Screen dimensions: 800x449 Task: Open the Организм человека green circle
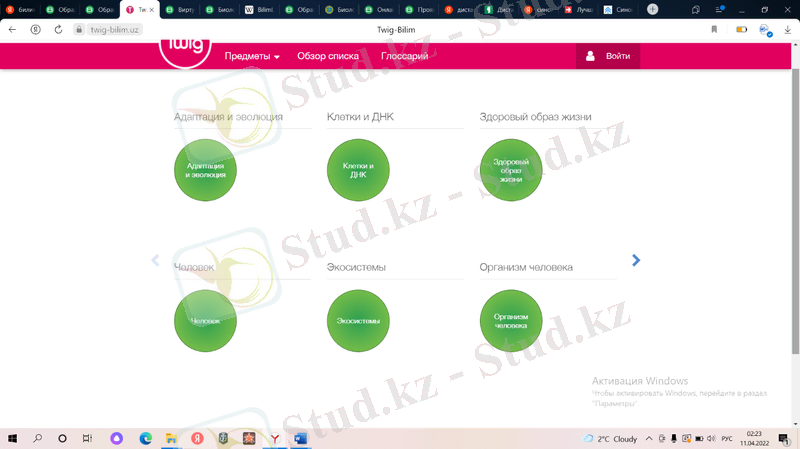511,320
